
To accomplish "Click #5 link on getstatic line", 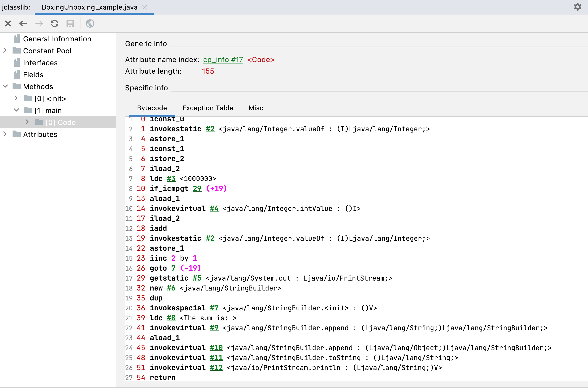I will tap(197, 278).
